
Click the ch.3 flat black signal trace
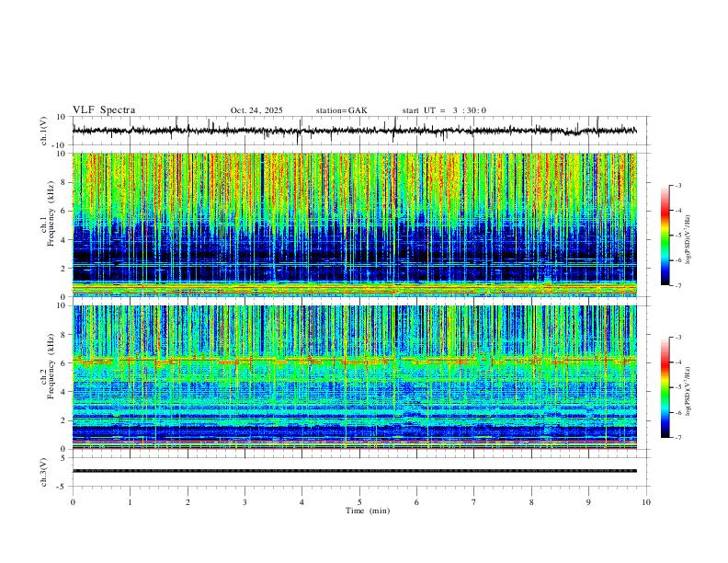(x=354, y=471)
